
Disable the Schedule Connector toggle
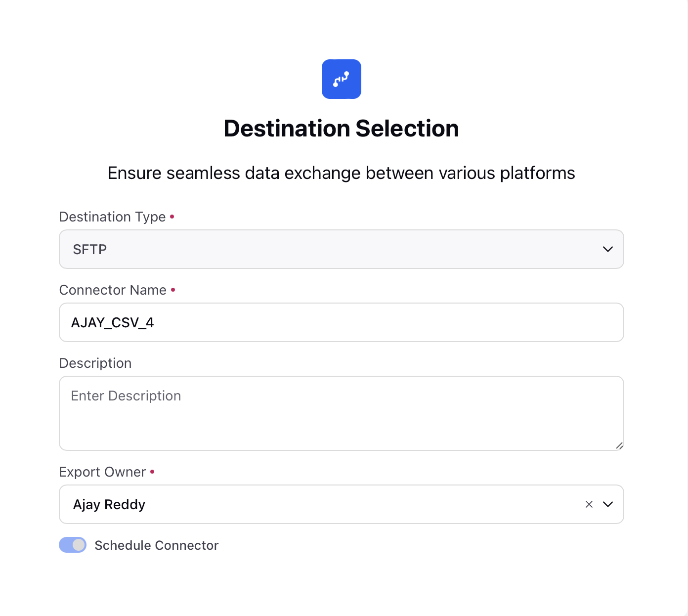[x=73, y=545]
